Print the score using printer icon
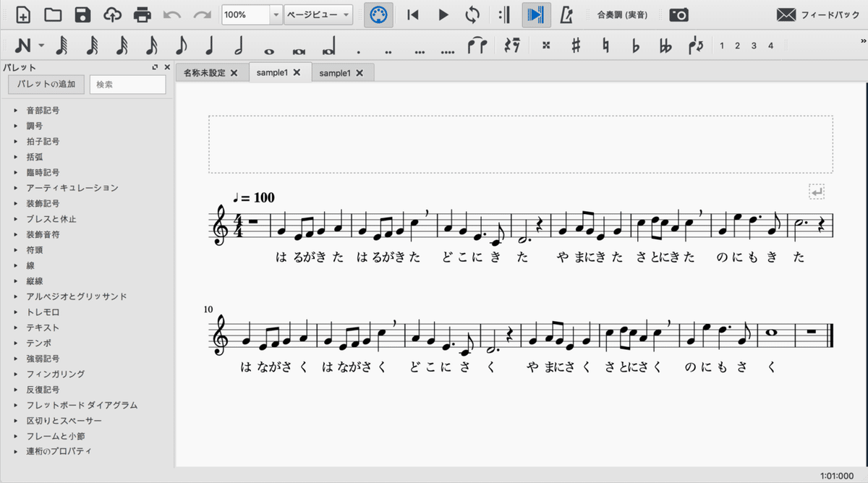The height and width of the screenshot is (483, 868). 142,14
